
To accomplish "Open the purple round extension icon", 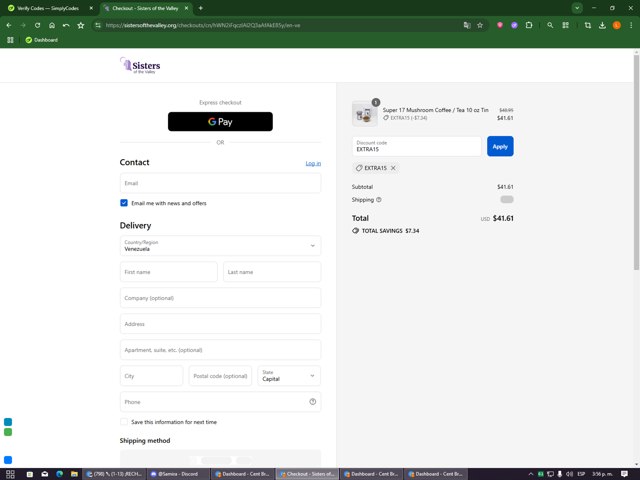I will coord(514,25).
